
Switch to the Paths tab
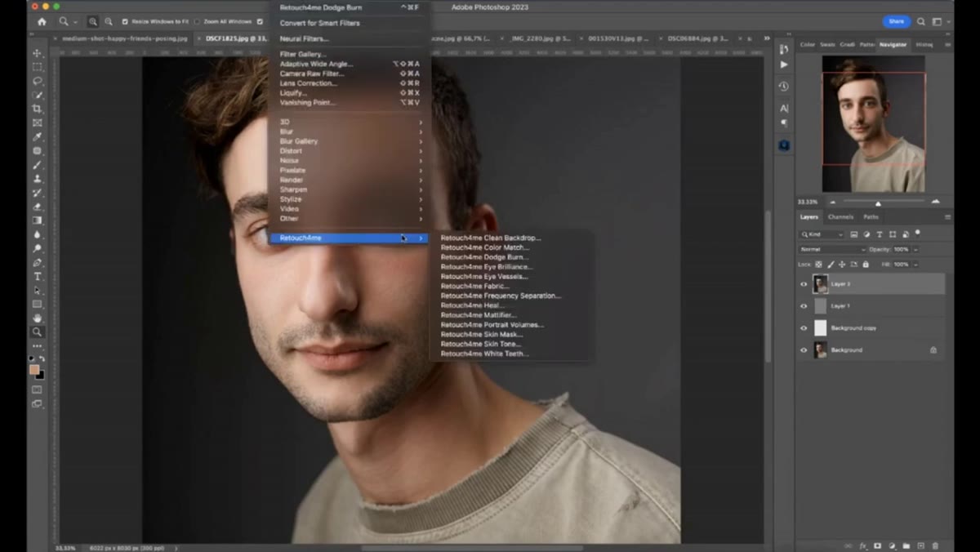pyautogui.click(x=871, y=217)
